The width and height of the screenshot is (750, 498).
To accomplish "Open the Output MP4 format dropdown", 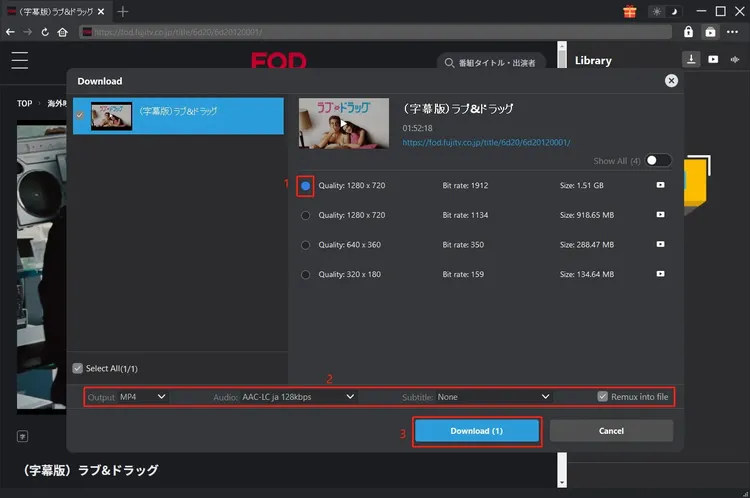I will (143, 397).
